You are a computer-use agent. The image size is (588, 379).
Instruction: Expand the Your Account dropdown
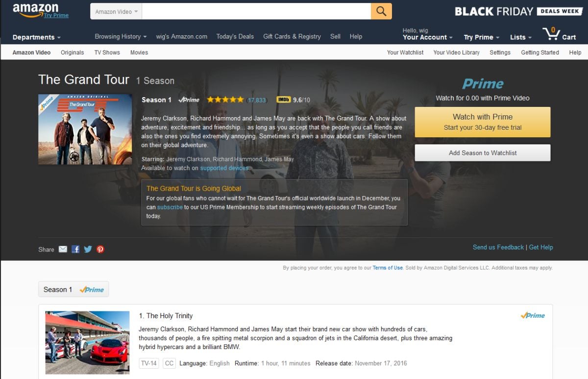tap(427, 37)
